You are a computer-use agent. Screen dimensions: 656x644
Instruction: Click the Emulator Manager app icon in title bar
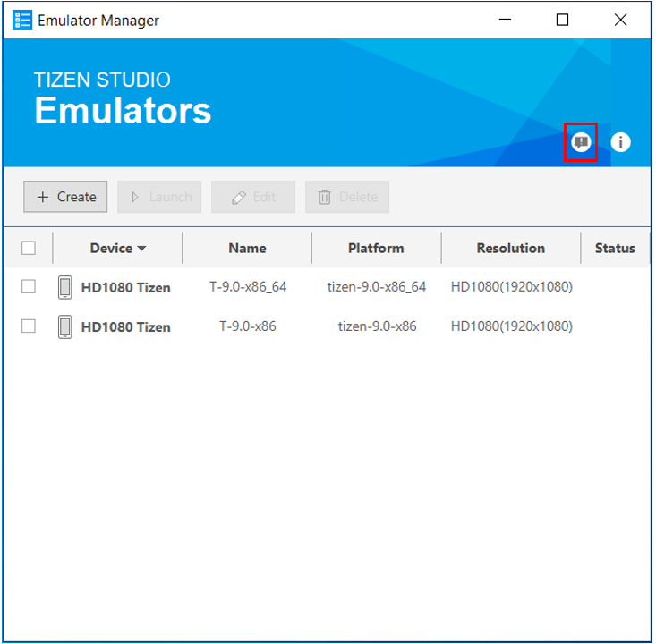tap(22, 20)
